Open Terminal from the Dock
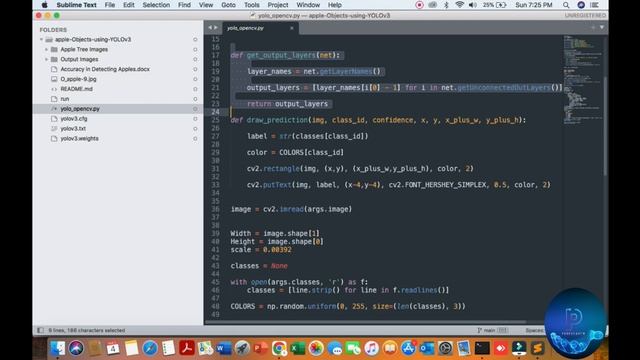 tap(482, 348)
